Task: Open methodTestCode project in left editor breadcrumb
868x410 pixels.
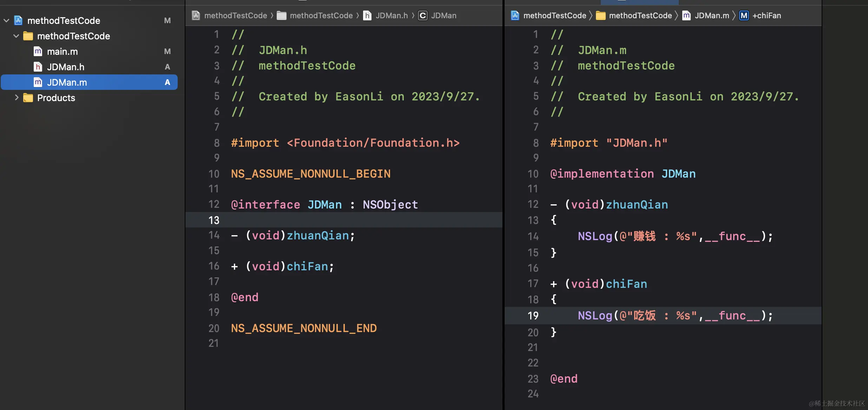Action: 236,15
